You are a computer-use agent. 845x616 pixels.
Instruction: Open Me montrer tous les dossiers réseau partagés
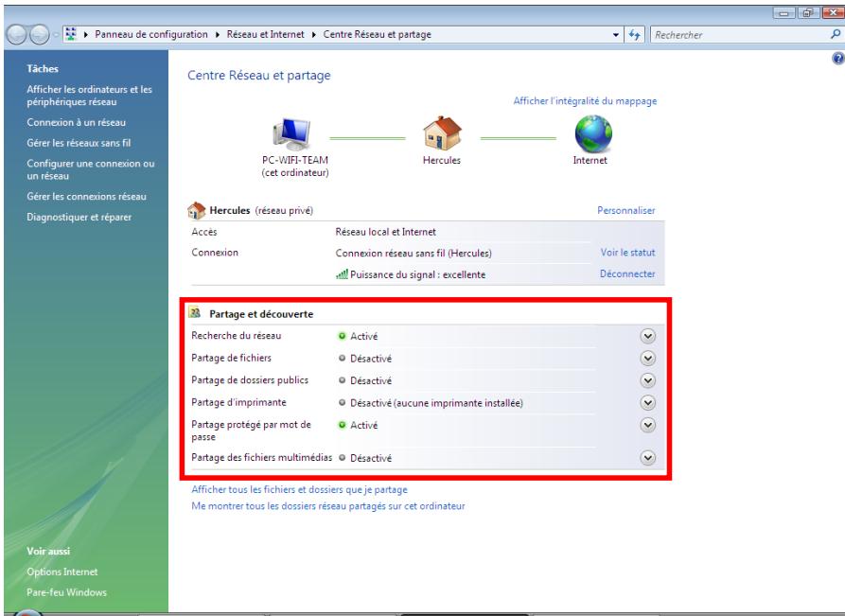328,506
